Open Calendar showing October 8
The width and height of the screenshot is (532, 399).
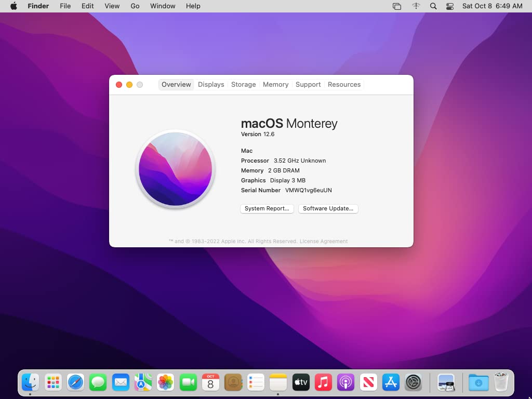[210, 382]
